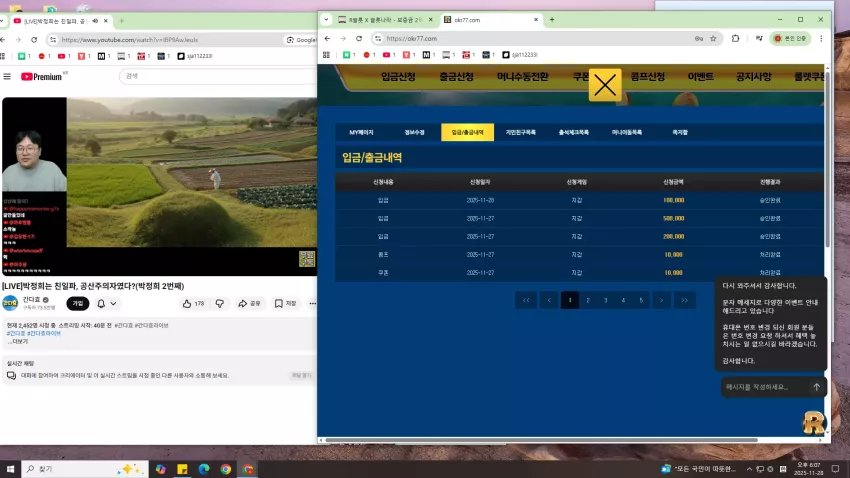Open the apps grid on okr77 bookmarks bar
This screenshot has width=850, height=478.
tap(326, 55)
